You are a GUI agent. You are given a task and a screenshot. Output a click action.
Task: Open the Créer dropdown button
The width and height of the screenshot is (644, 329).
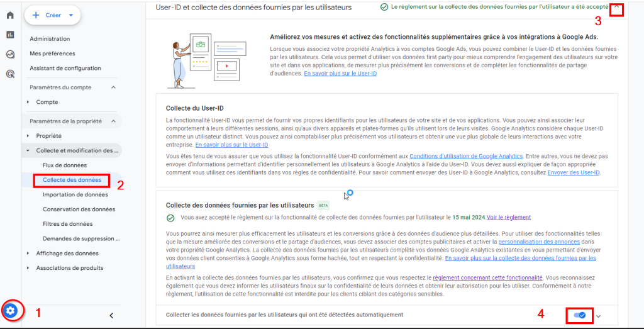point(52,15)
